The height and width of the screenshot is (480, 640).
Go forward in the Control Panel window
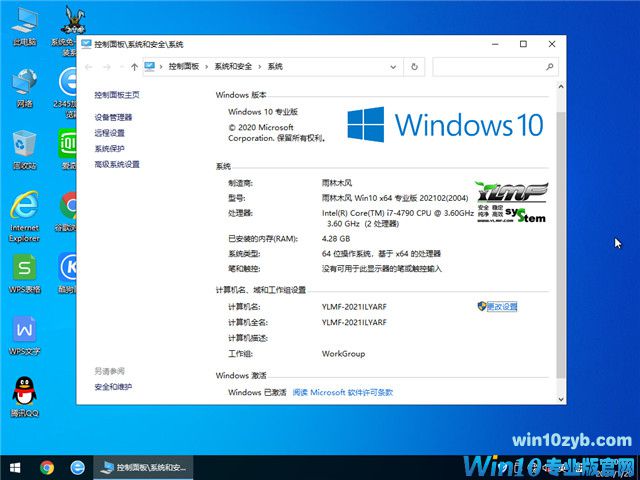coord(107,67)
